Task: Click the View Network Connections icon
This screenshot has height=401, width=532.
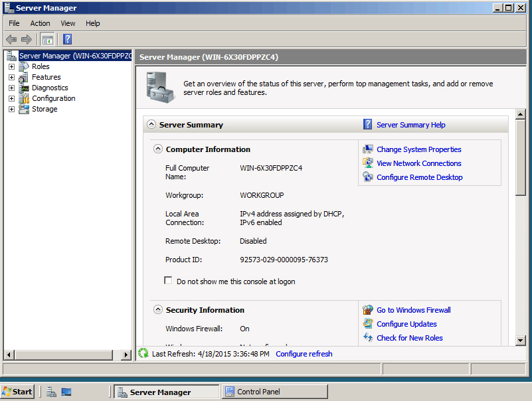Action: point(368,163)
